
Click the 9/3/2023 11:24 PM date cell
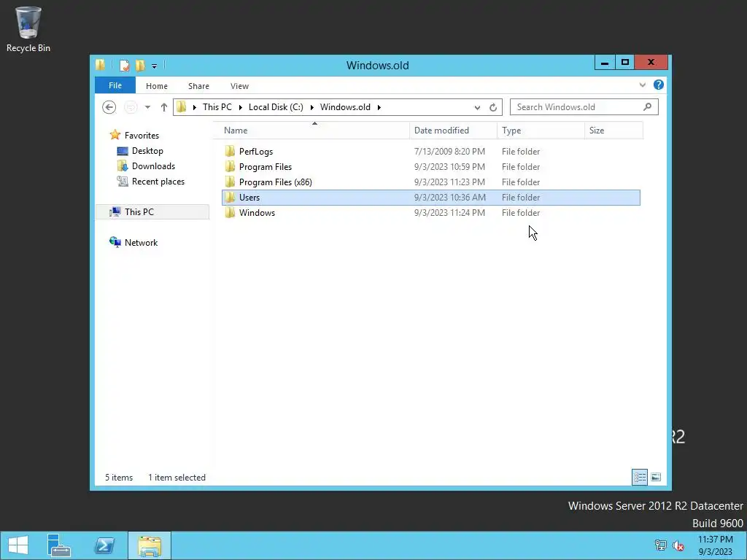pyautogui.click(x=449, y=212)
